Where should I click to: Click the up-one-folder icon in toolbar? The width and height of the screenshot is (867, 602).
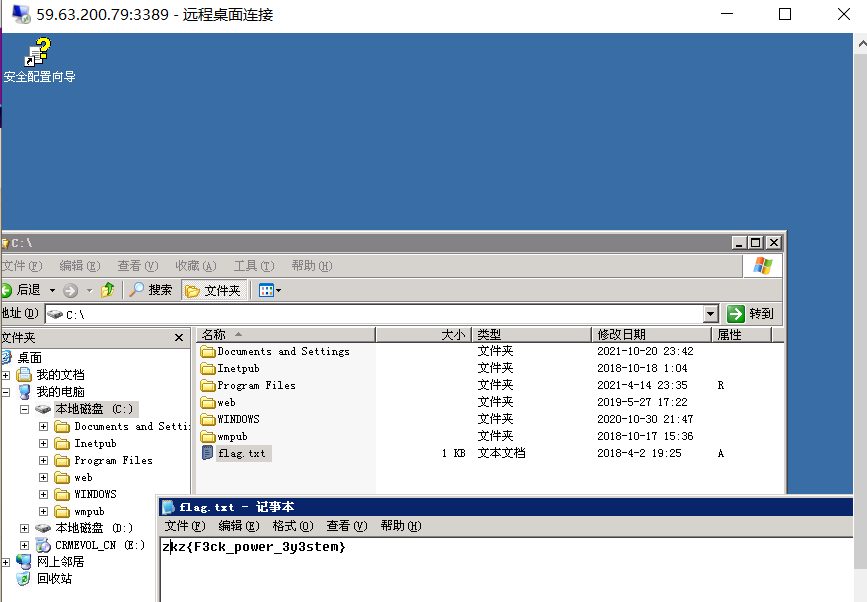(107, 290)
